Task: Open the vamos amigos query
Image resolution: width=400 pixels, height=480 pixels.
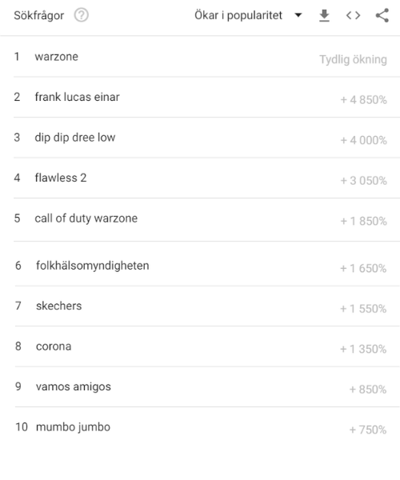Action: [x=73, y=387]
